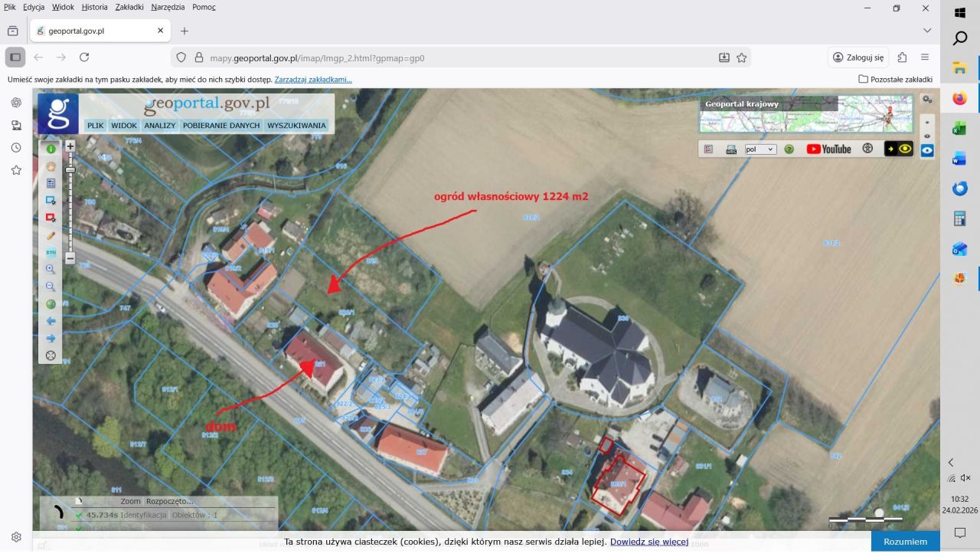Activate the green identify info tool
Image resolution: width=980 pixels, height=560 pixels.
point(51,149)
